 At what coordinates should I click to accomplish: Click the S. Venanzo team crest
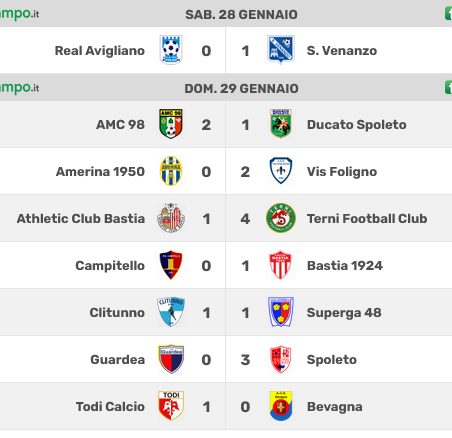click(281, 50)
